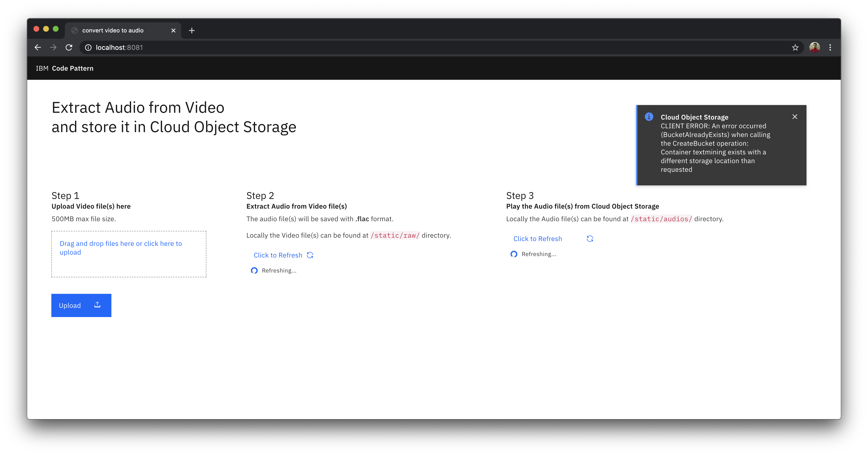
Task: Dismiss the Cloud Object Storage notification
Action: (x=795, y=116)
